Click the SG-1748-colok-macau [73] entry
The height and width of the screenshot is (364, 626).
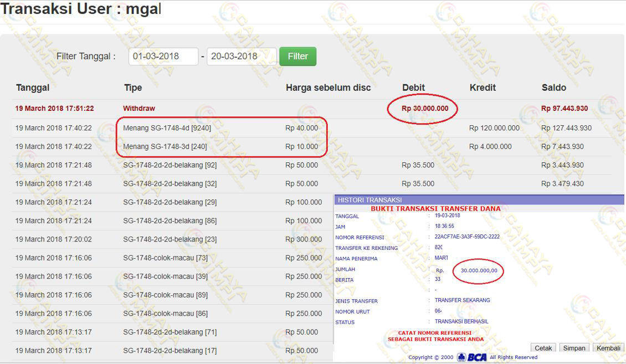click(165, 258)
